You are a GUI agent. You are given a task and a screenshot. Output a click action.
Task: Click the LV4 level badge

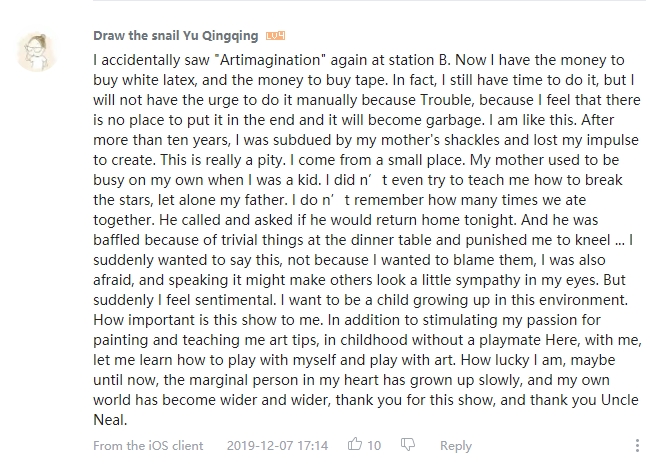275,36
